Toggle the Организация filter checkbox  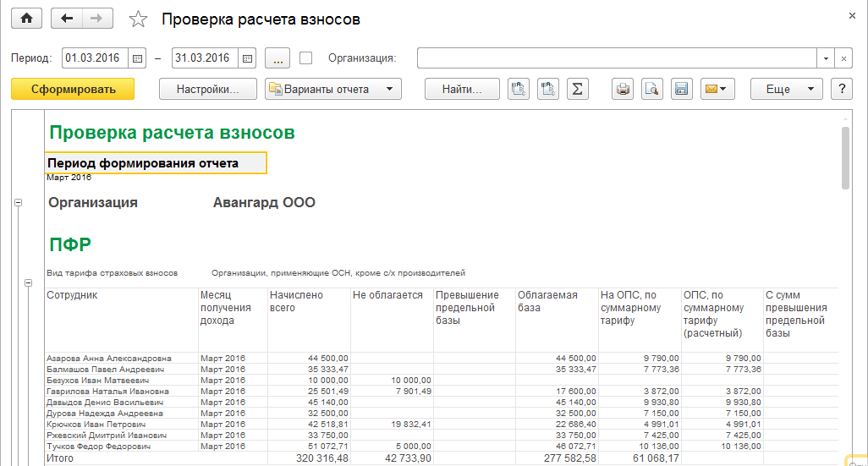click(x=306, y=58)
